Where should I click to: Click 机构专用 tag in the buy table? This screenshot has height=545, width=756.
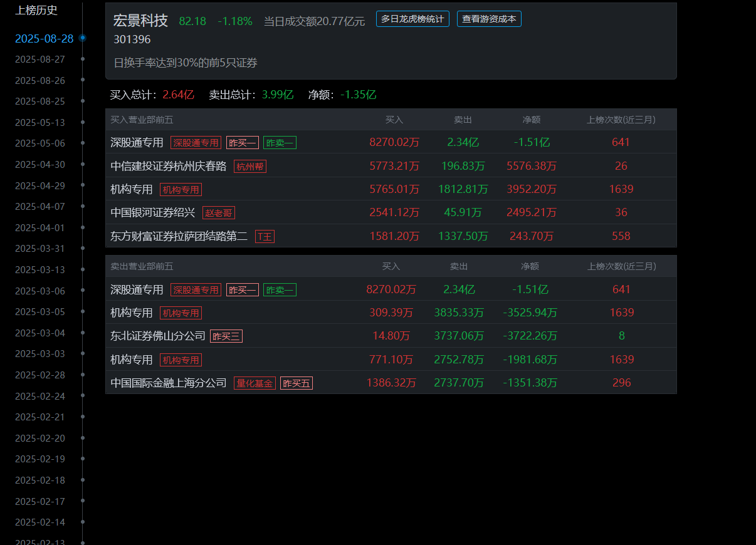pyautogui.click(x=181, y=190)
